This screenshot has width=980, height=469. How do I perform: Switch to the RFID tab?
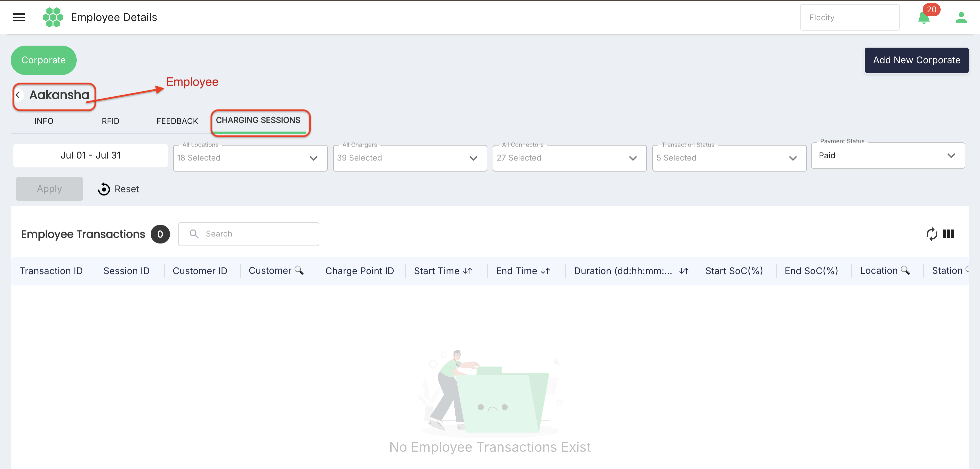[110, 121]
